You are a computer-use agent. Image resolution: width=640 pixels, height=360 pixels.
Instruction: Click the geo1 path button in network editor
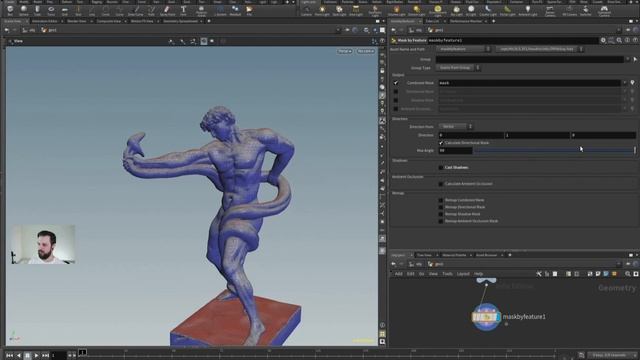click(x=436, y=264)
